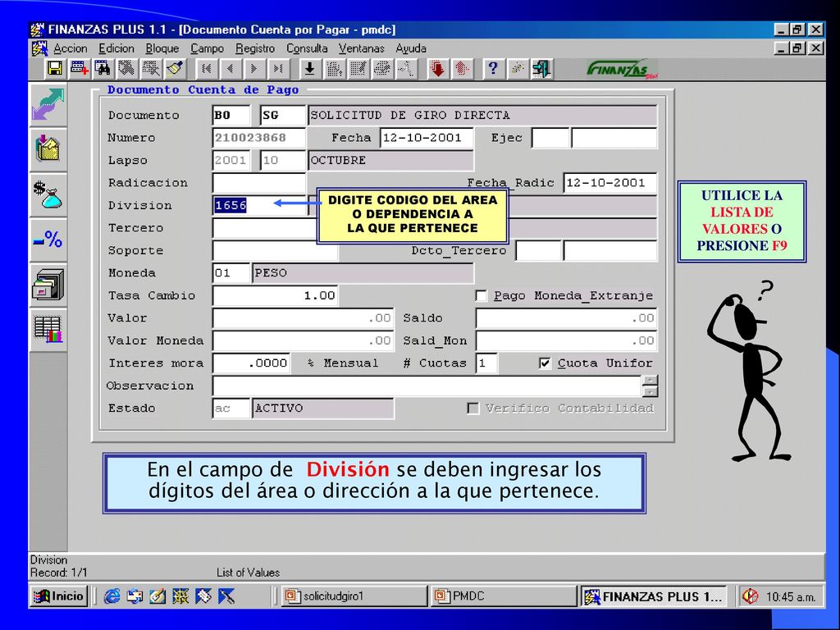Switch to PMDC taskbar window
Image resolution: width=840 pixels, height=630 pixels.
(x=504, y=596)
